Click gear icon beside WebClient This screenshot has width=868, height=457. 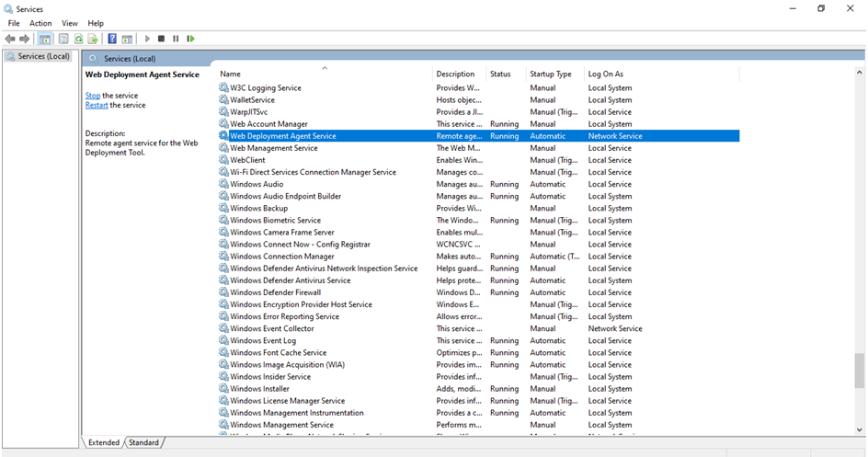pyautogui.click(x=223, y=160)
